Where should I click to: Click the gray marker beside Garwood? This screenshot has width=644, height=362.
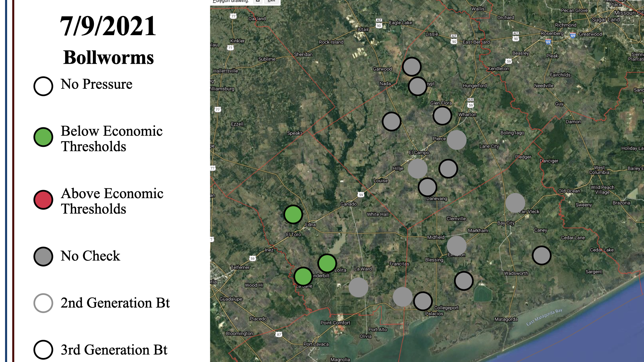coord(412,66)
